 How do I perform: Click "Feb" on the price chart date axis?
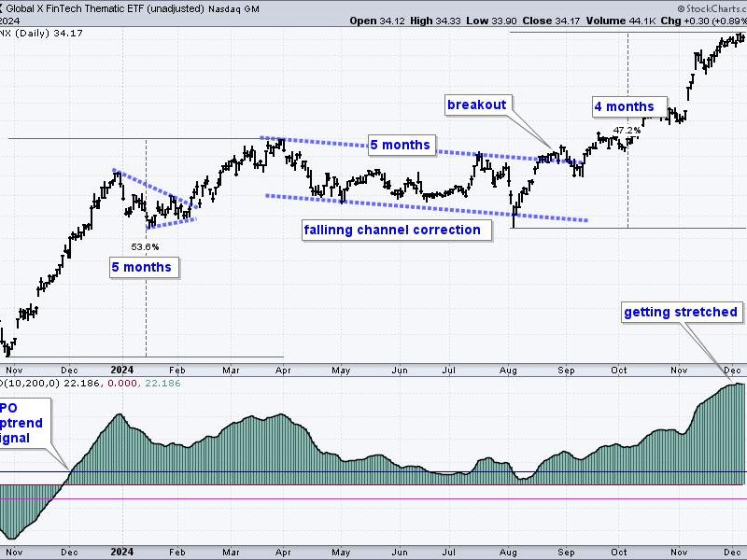pos(176,370)
